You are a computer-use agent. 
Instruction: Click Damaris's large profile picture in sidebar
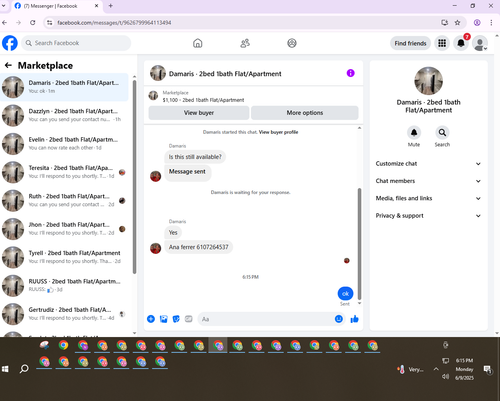point(428,81)
